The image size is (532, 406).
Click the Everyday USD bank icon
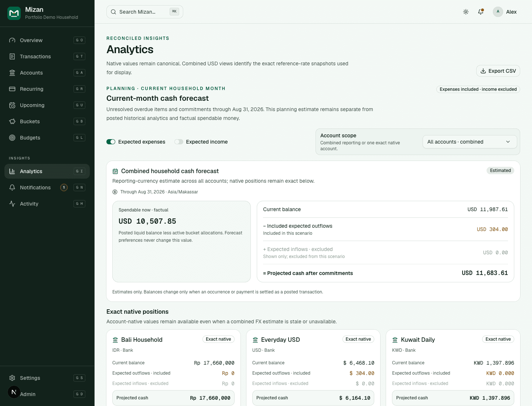tap(255, 340)
